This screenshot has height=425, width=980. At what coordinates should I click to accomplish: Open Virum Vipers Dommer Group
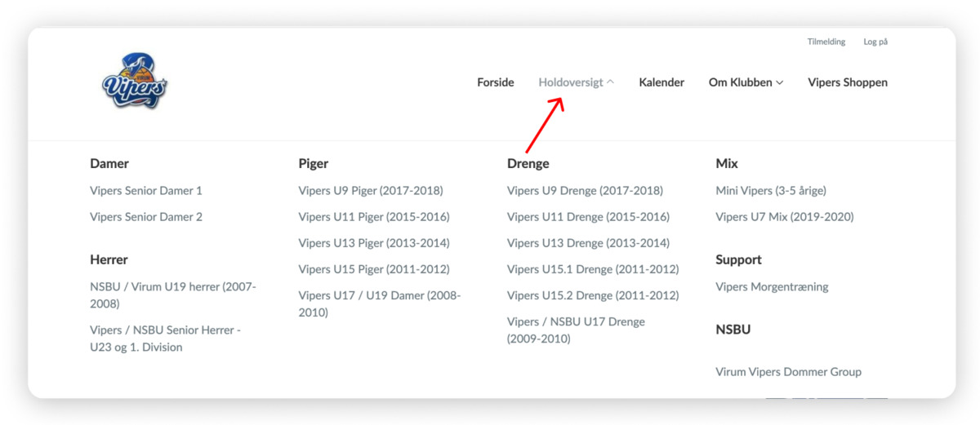pos(788,372)
